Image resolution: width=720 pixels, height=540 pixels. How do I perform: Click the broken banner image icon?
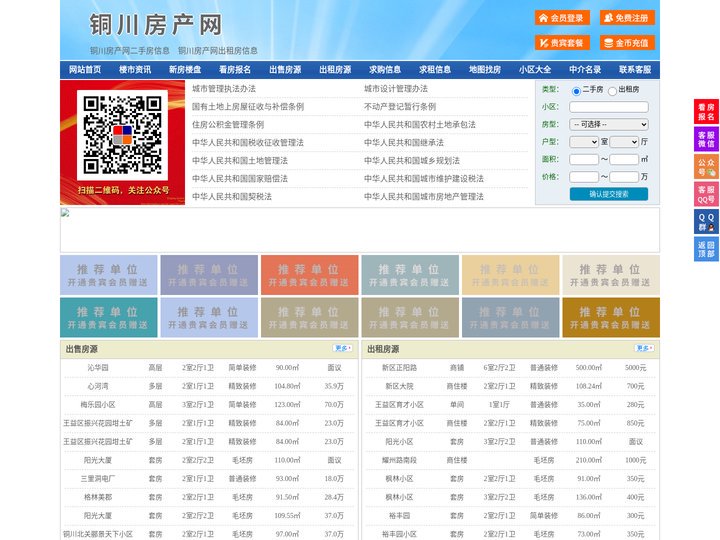pyautogui.click(x=65, y=213)
